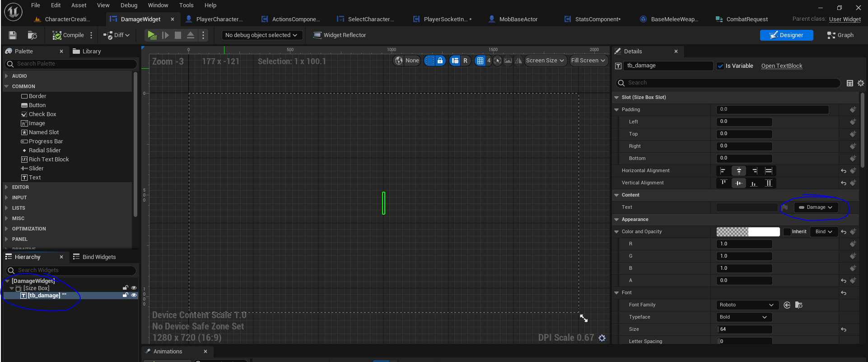Open the User Widget parent class link
The height and width of the screenshot is (362, 868).
click(845, 19)
